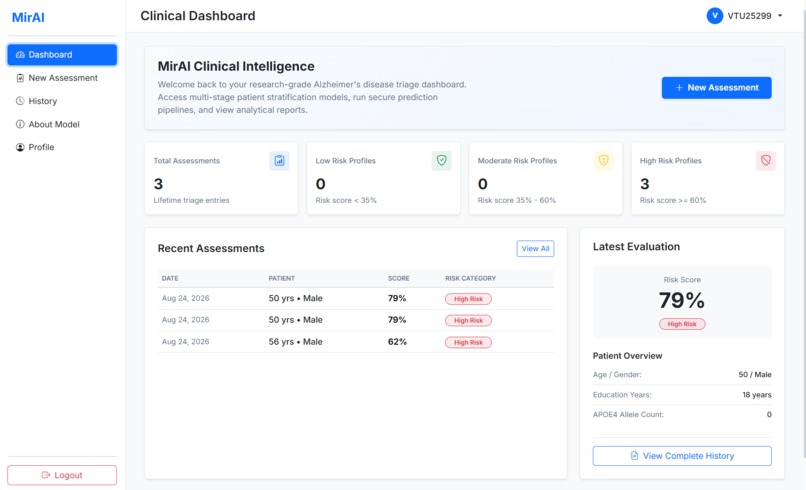
Task: Click the Total Assessments clipboard chart icon
Action: (x=279, y=160)
